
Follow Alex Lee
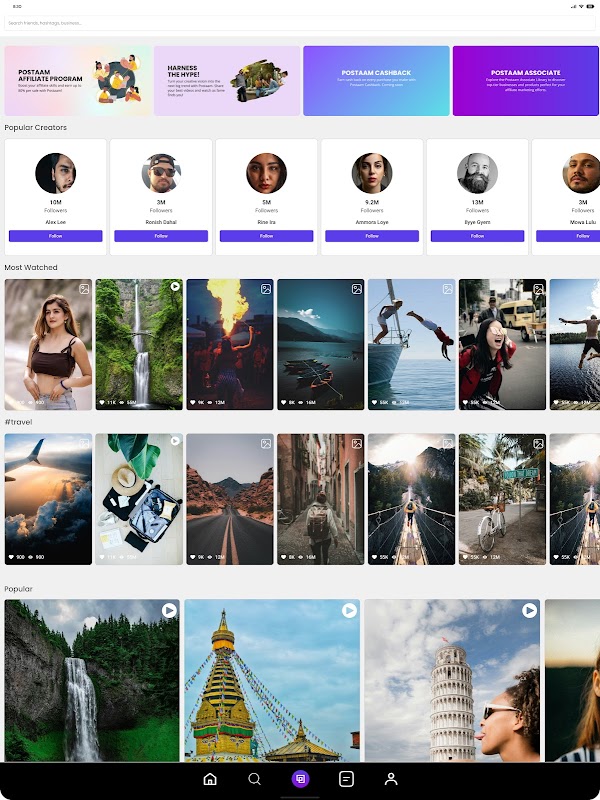[56, 236]
